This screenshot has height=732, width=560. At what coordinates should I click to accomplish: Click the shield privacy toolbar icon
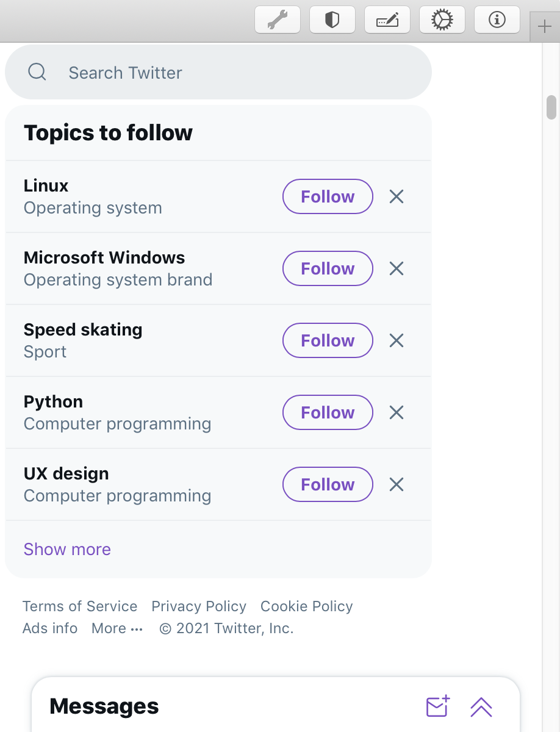[332, 20]
